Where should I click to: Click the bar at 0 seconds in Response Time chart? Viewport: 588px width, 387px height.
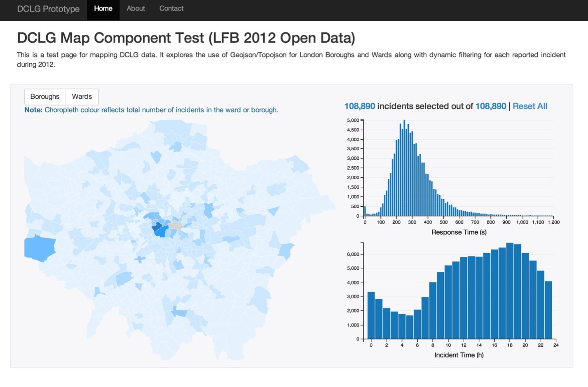365,211
